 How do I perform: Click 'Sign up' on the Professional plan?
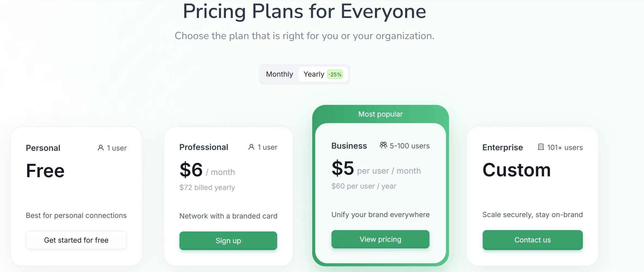click(x=228, y=240)
